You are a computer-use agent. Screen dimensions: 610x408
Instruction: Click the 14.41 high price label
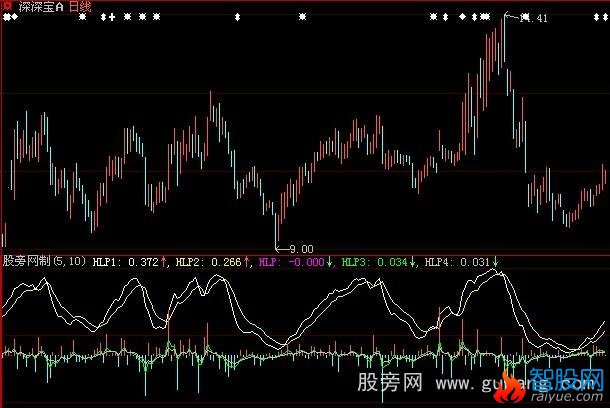point(533,18)
